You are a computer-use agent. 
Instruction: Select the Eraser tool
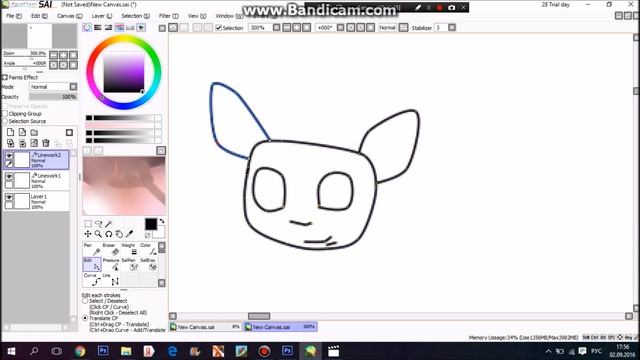pyautogui.click(x=111, y=249)
